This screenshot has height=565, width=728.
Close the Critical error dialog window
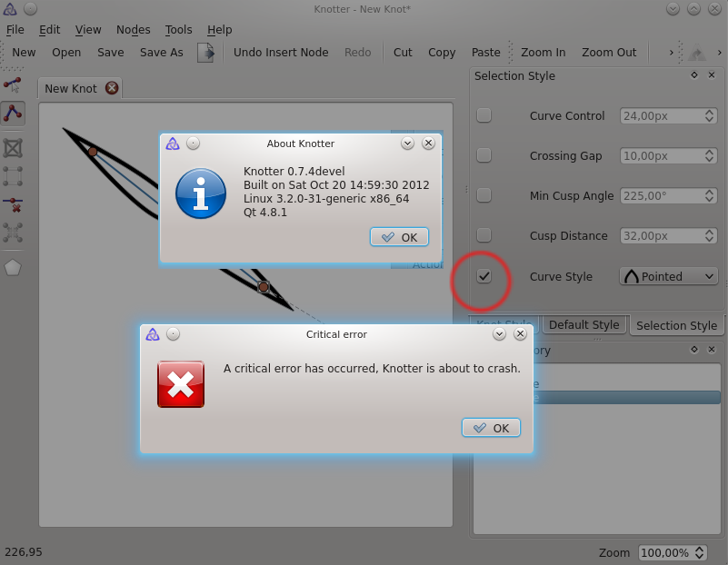[520, 333]
